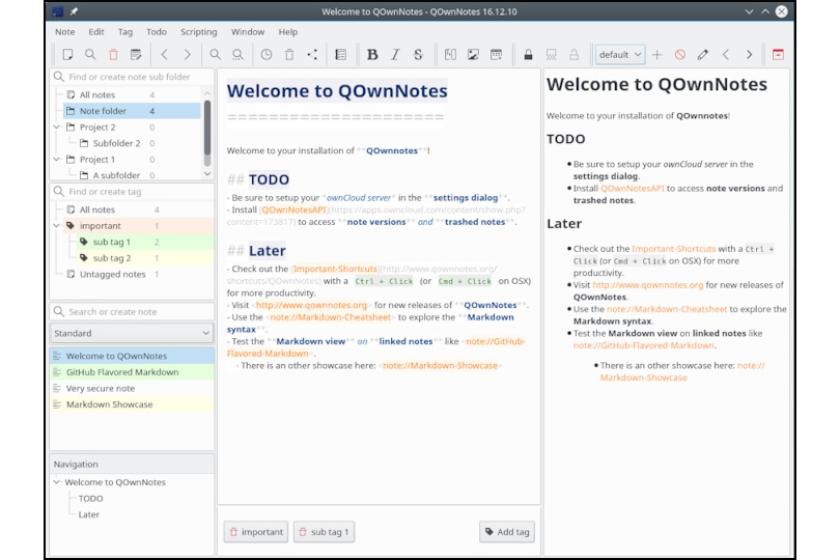Go back in note history

164,54
